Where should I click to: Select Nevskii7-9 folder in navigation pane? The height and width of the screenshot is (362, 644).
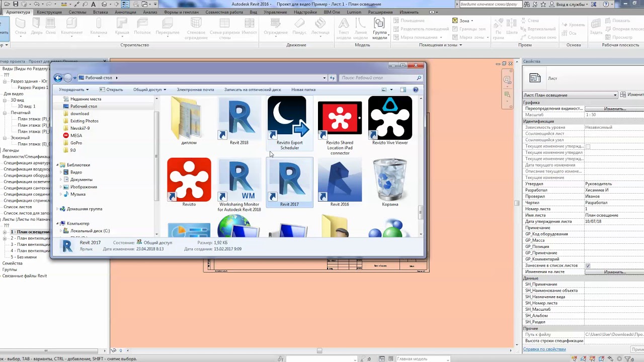point(79,128)
